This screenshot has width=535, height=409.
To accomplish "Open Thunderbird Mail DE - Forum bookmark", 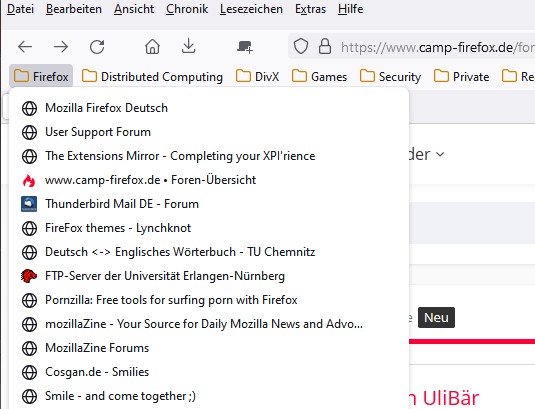I will click(x=209, y=204).
